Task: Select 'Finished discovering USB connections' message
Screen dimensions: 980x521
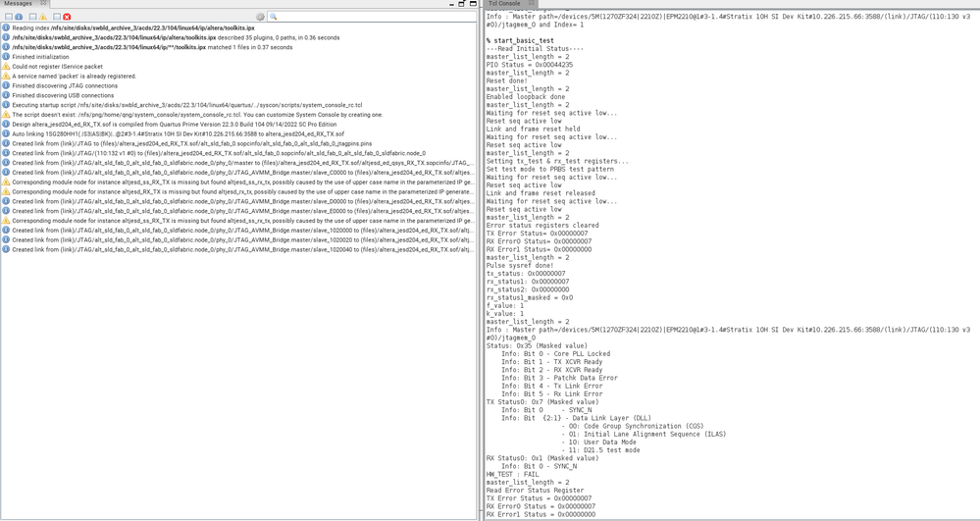Action: 63,95
